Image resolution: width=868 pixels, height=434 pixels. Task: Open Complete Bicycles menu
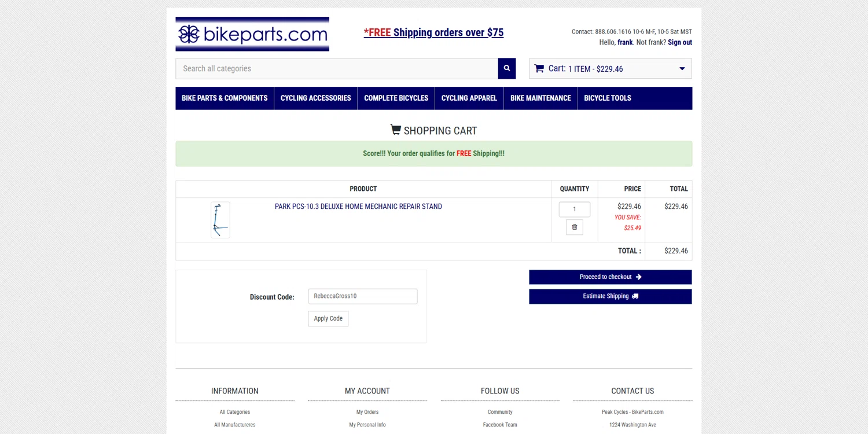pyautogui.click(x=396, y=98)
